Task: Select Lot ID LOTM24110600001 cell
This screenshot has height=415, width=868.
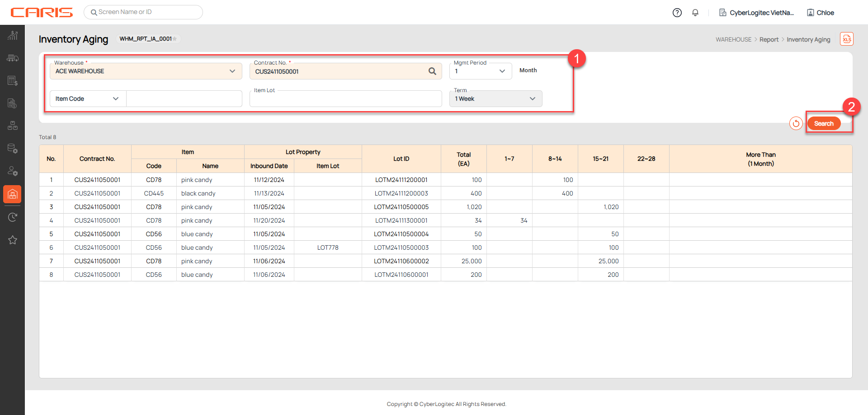Action: coord(401,275)
